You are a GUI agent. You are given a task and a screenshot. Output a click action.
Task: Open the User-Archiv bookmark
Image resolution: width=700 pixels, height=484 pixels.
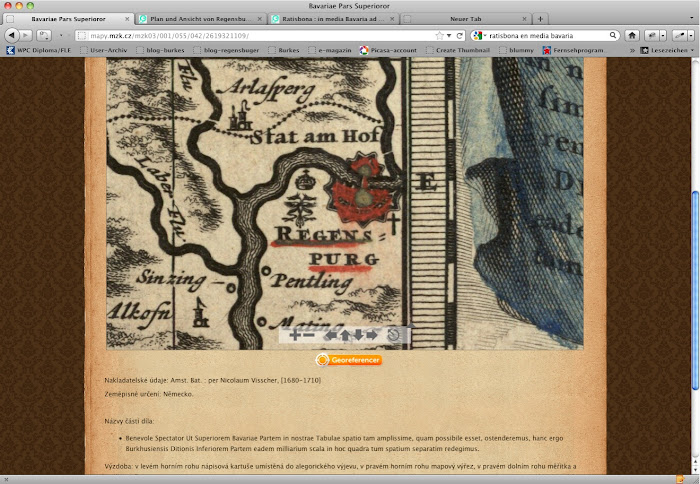tap(104, 50)
